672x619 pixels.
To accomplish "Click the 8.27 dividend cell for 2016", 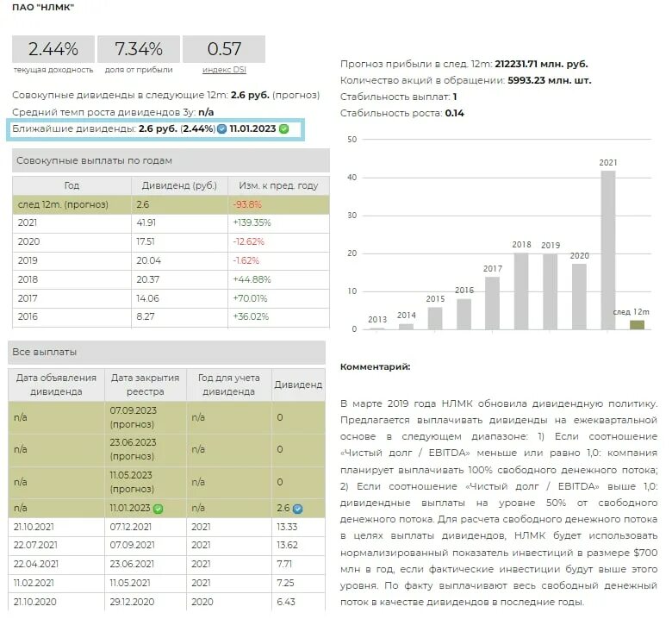I will coord(146,316).
